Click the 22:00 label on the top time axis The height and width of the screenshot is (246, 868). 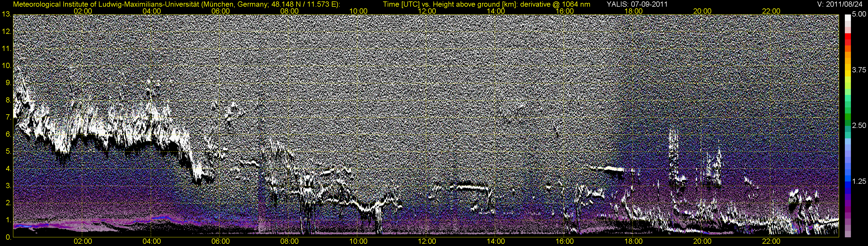click(x=771, y=11)
